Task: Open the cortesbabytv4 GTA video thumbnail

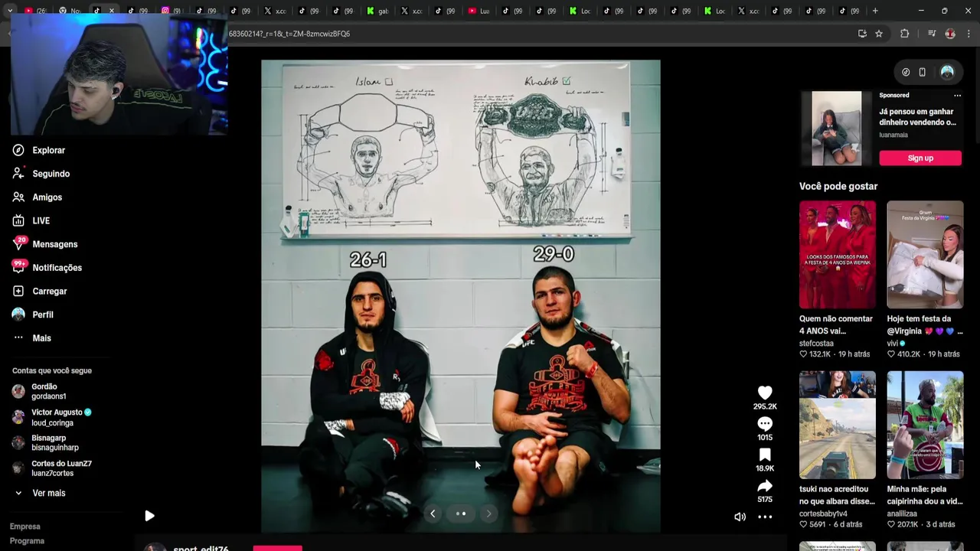Action: [x=838, y=425]
